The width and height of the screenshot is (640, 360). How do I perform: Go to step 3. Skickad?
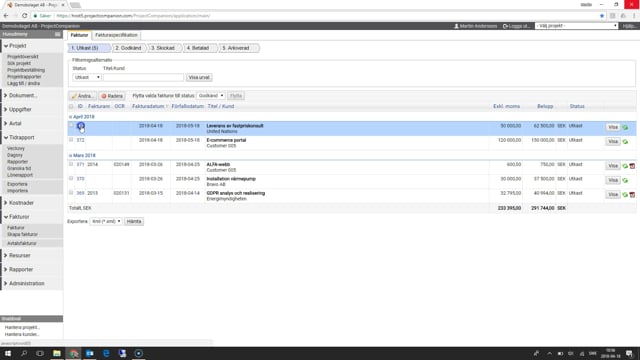tap(162, 48)
